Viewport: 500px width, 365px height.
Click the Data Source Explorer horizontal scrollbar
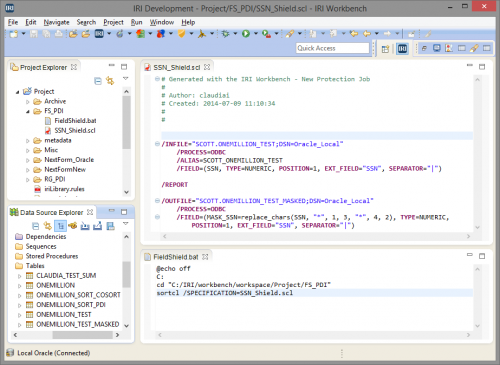82,335
